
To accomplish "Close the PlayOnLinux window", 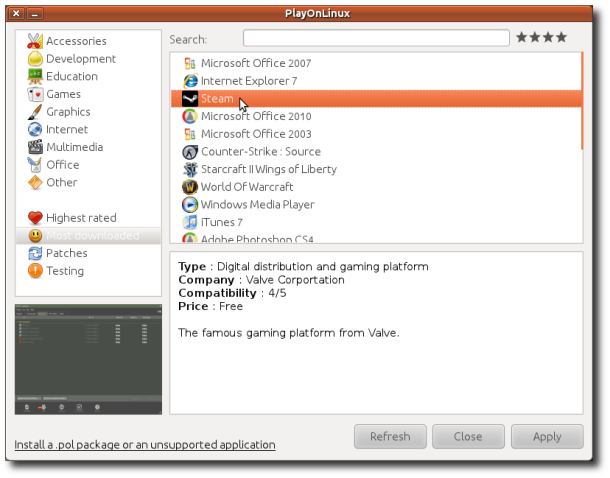I will (x=16, y=14).
